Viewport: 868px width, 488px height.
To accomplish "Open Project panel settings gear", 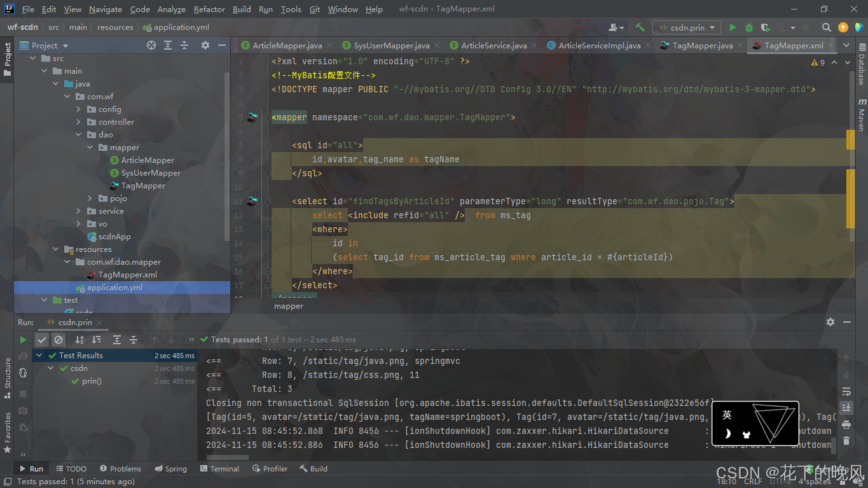I will click(204, 45).
